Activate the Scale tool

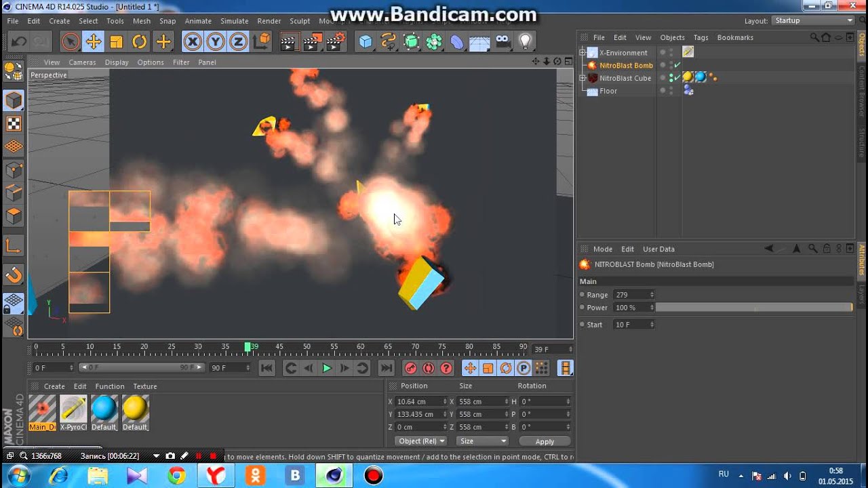click(x=117, y=42)
